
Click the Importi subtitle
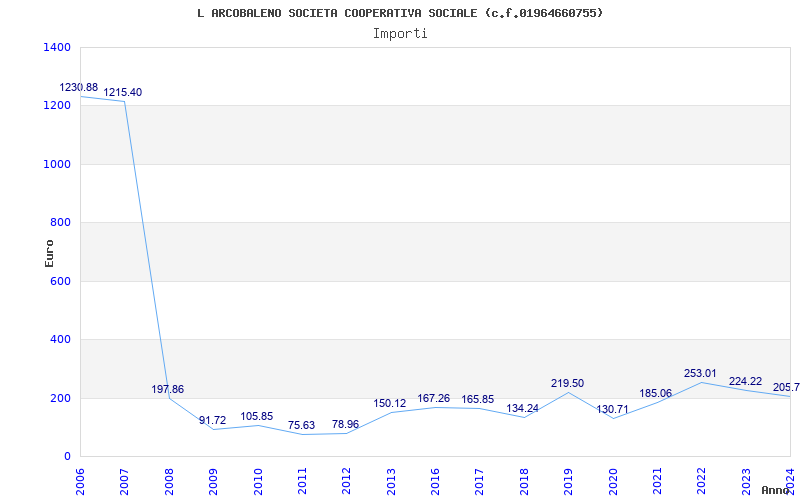[x=400, y=34]
